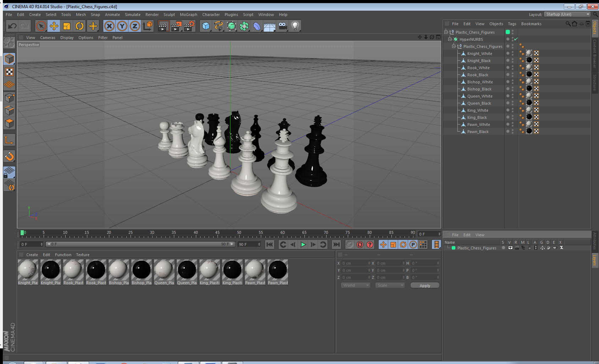Click the Bishop_Black material tag
The height and width of the screenshot is (364, 599).
pyautogui.click(x=529, y=88)
